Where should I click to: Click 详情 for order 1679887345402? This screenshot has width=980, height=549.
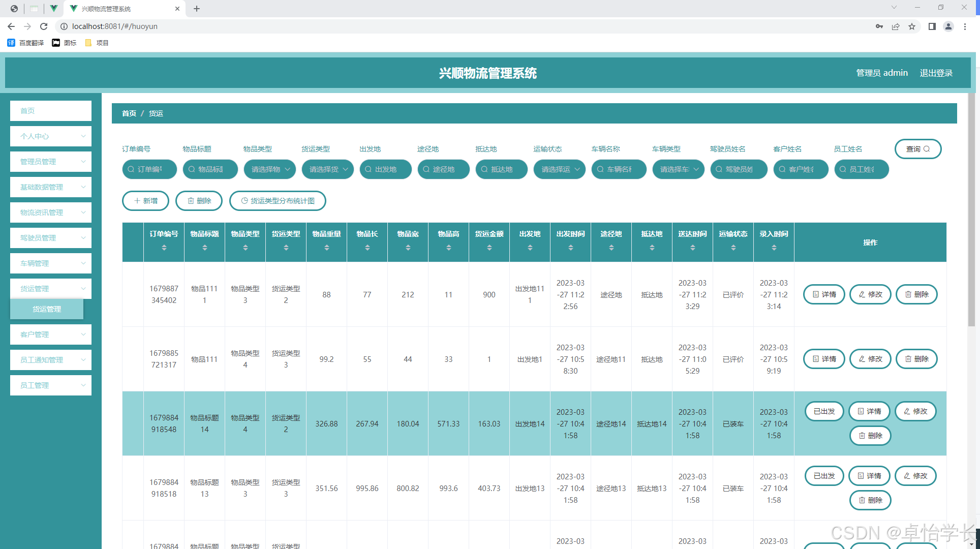click(823, 294)
